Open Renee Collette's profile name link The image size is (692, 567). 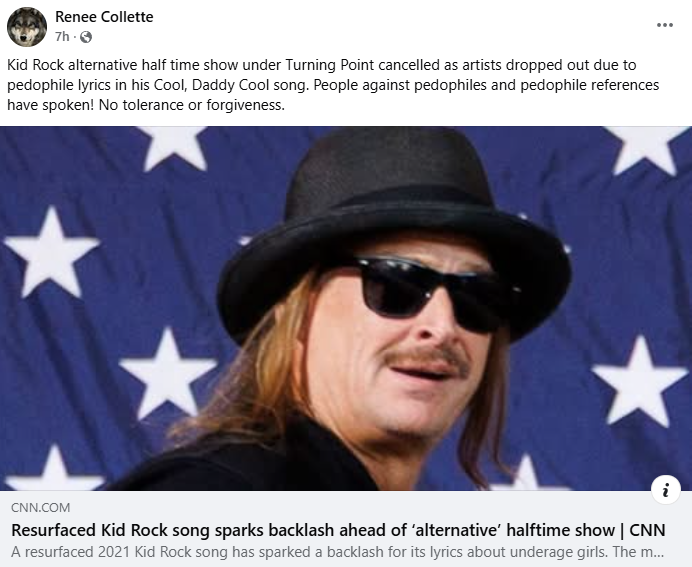104,17
